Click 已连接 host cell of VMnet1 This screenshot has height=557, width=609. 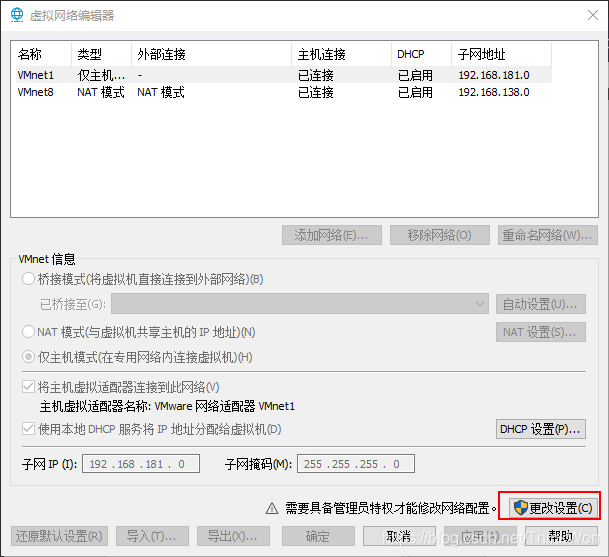click(316, 75)
